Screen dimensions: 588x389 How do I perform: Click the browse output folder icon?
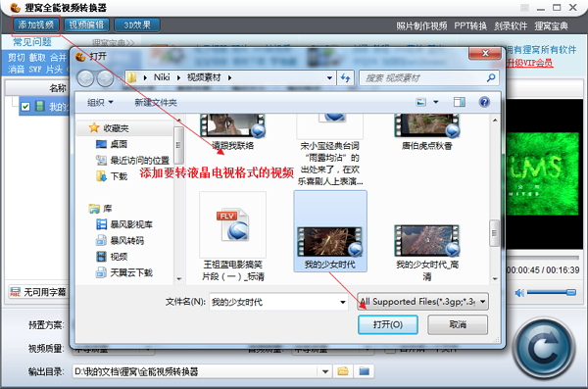[343, 371]
